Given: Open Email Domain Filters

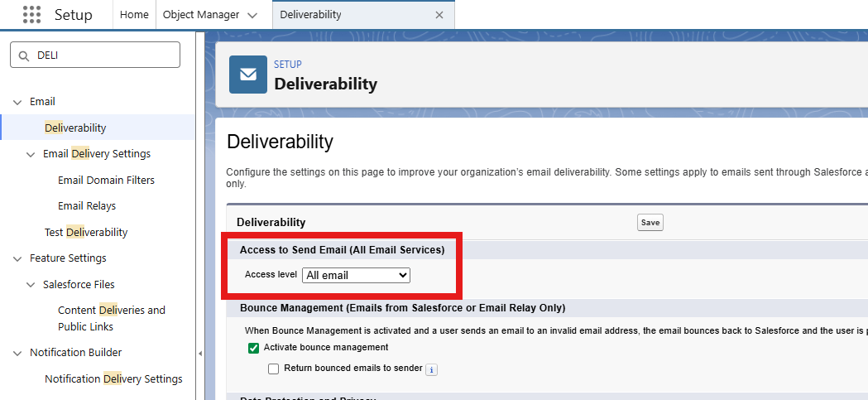Looking at the screenshot, I should point(106,180).
